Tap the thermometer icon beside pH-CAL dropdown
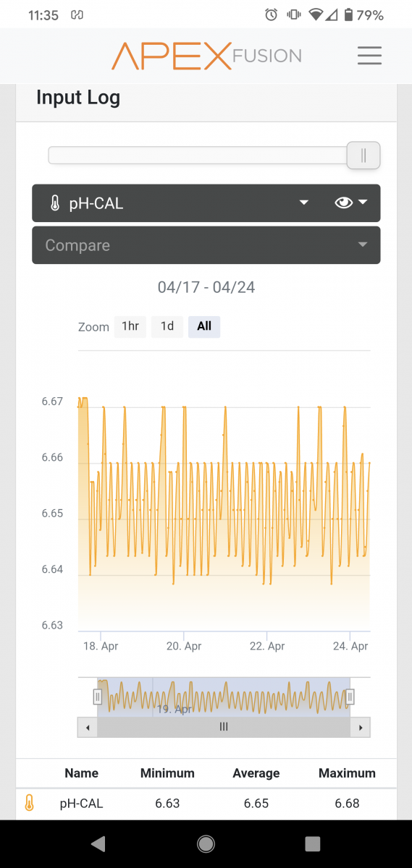412x868 pixels. coord(55,203)
